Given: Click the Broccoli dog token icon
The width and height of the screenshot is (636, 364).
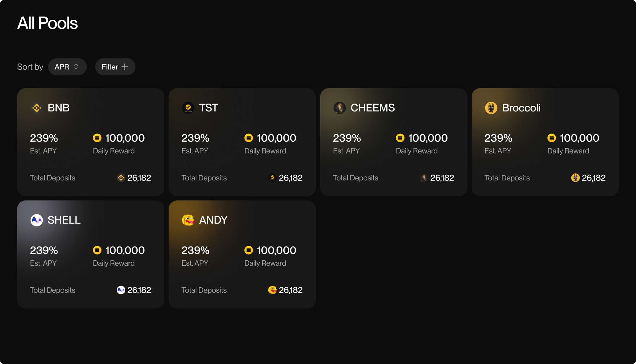Looking at the screenshot, I should point(491,108).
